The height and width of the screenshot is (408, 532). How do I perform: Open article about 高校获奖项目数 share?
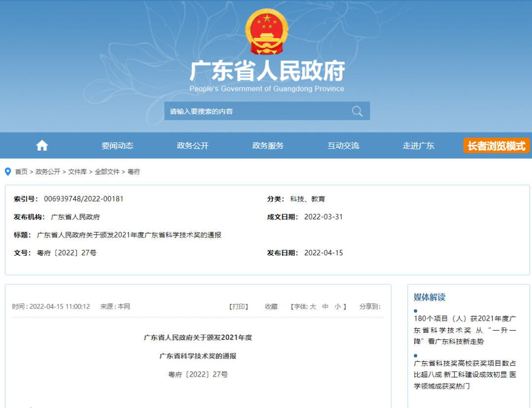coord(465,374)
